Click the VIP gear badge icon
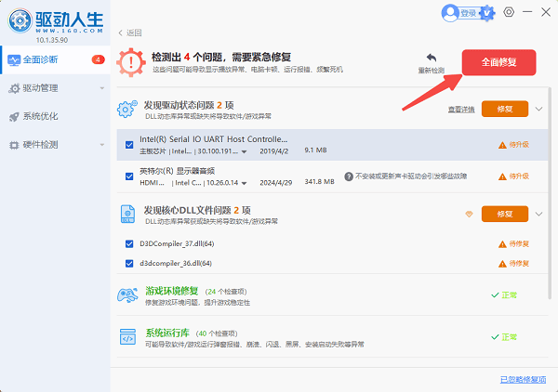The width and height of the screenshot is (558, 392). (487, 13)
